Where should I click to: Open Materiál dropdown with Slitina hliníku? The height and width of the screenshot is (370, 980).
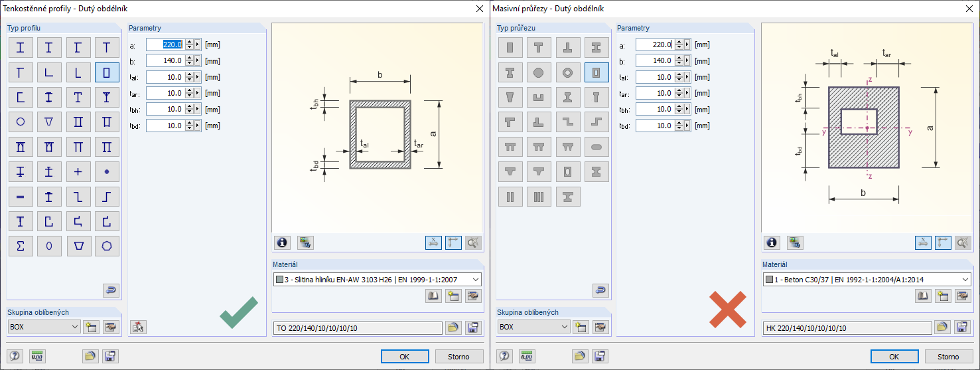[377, 280]
